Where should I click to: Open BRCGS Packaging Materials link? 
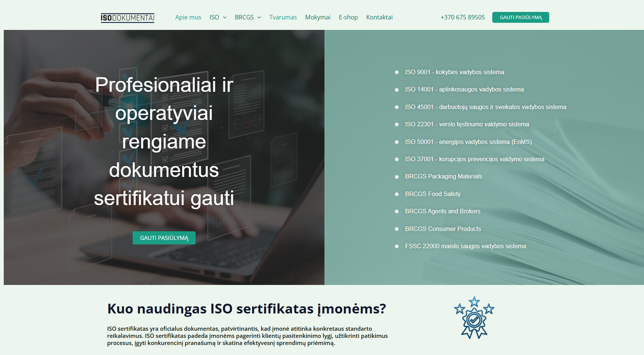coord(444,176)
